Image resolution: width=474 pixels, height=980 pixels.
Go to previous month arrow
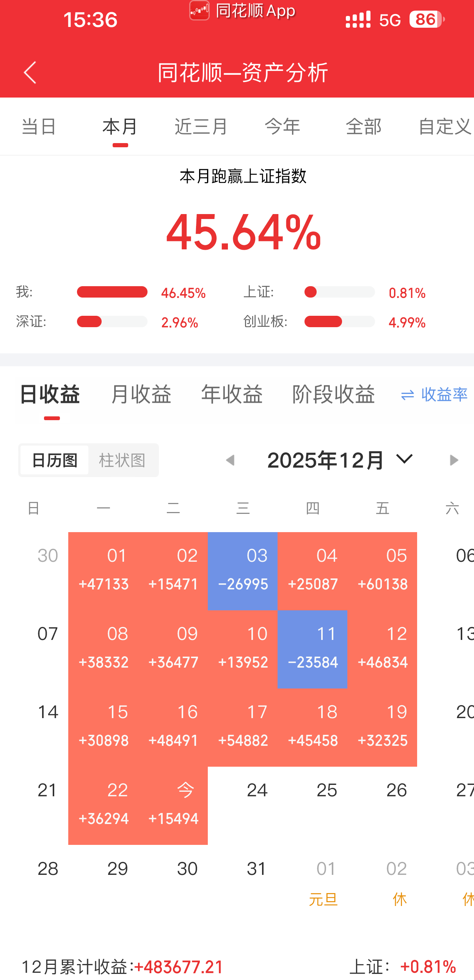point(230,460)
